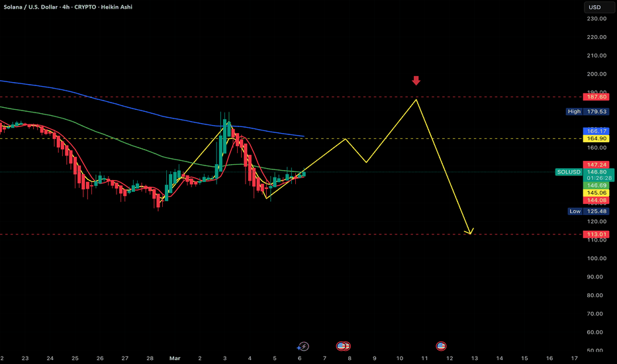Open the USD currency selector
The image size is (617, 364).
click(x=599, y=7)
